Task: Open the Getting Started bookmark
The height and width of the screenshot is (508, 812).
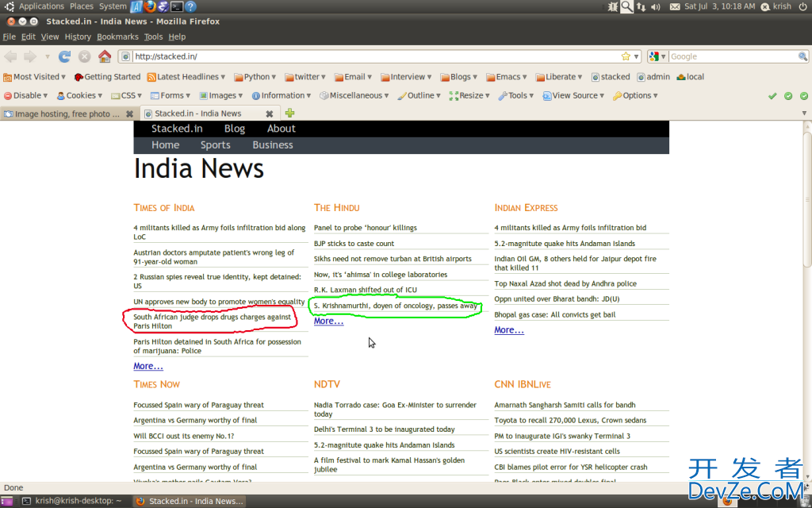Action: coord(107,77)
